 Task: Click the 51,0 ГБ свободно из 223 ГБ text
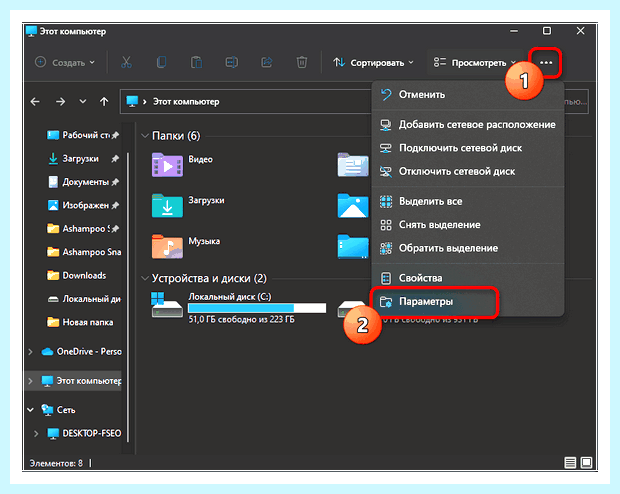(241, 320)
